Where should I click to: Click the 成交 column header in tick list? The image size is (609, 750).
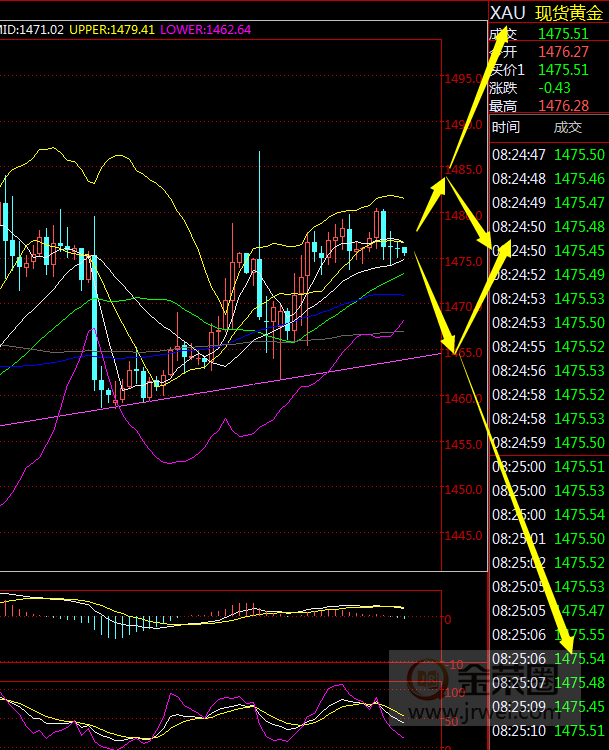[567, 127]
